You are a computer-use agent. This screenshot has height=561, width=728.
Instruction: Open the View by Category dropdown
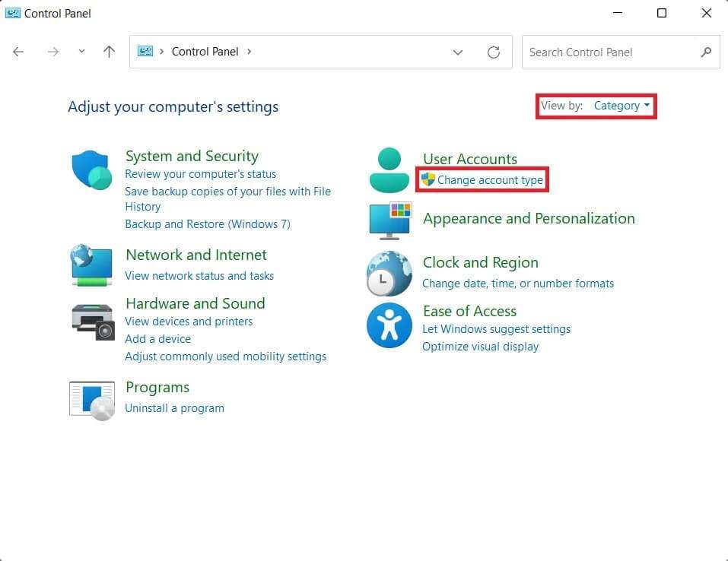[622, 106]
